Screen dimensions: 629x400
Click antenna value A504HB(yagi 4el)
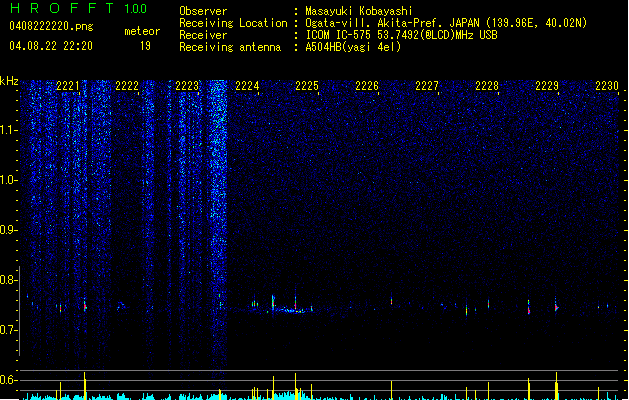pos(353,47)
